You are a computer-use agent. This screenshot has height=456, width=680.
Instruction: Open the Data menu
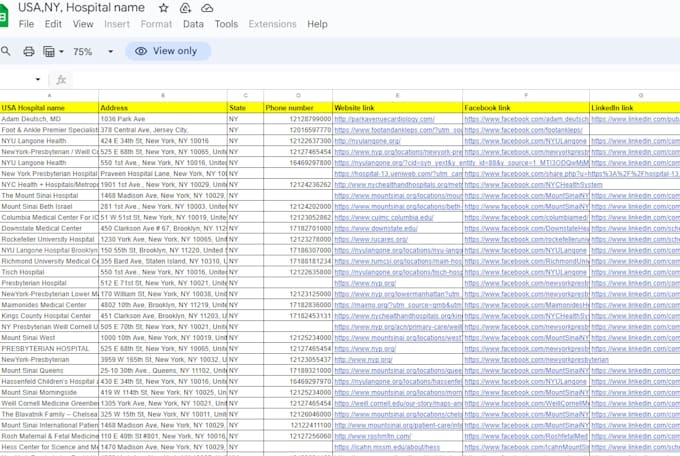point(193,24)
